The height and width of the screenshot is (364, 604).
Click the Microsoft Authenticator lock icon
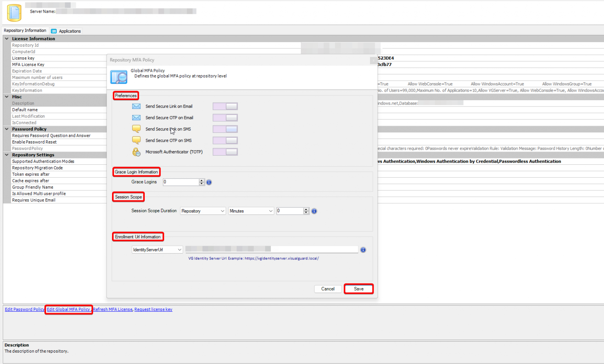[136, 152]
